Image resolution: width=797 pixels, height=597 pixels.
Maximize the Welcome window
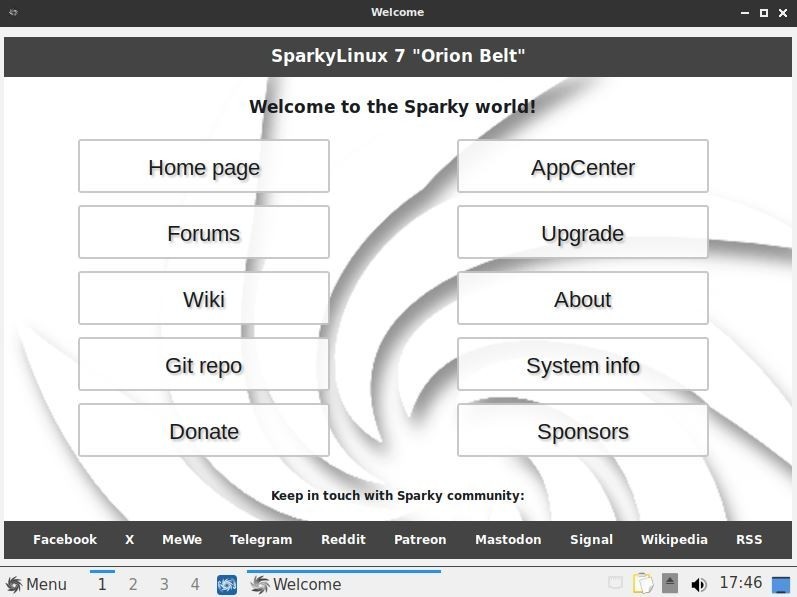[x=763, y=12]
